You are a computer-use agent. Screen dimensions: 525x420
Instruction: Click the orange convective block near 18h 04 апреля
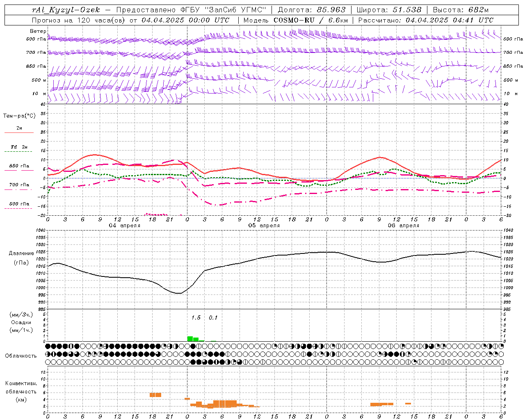coord(155,395)
